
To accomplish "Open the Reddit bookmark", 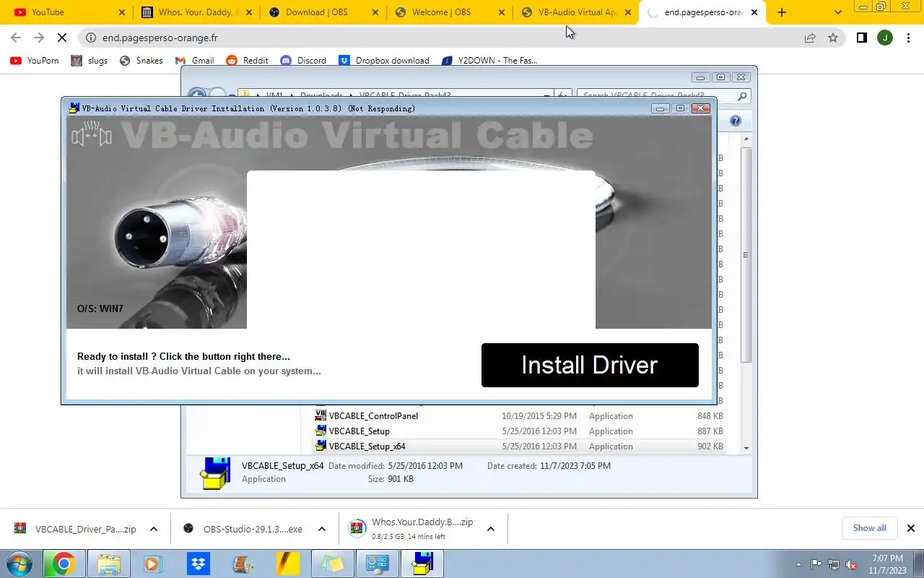I will [248, 61].
